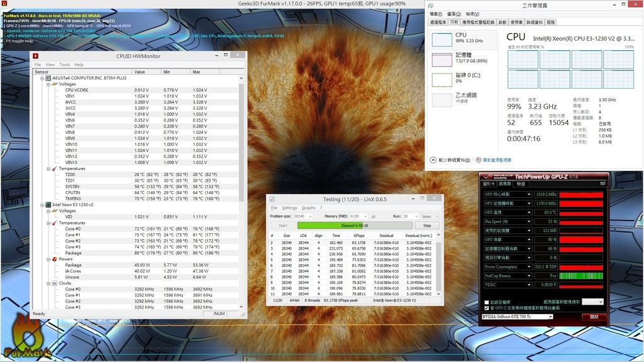644x362 pixels.
Task: Click the fewer-details chevron icon in Task Manager
Action: (x=433, y=160)
